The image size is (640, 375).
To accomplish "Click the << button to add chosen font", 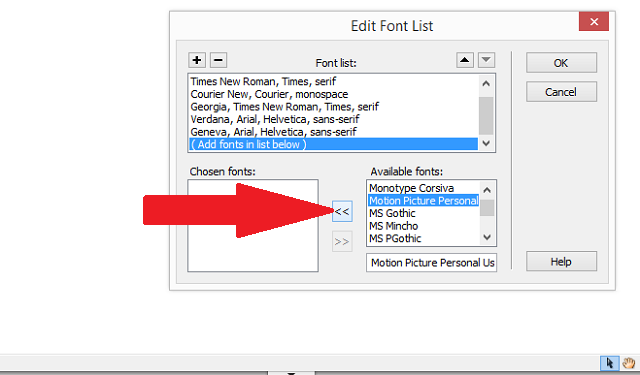I will (x=342, y=211).
